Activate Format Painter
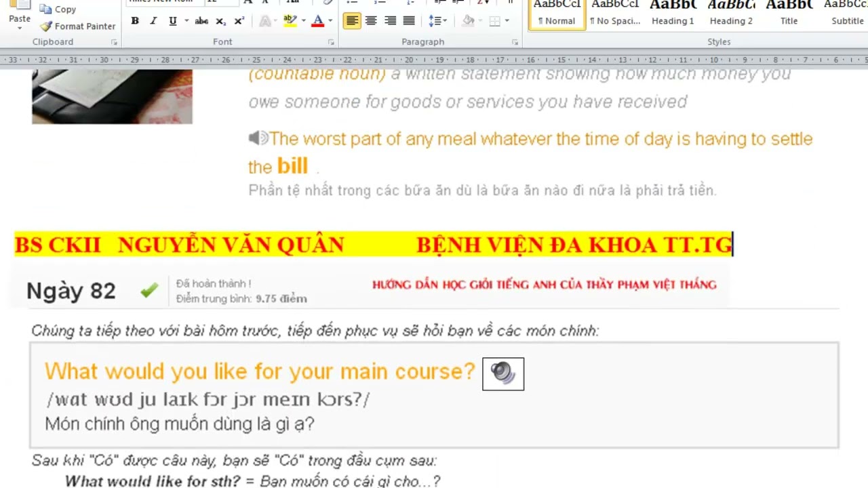 77,26
